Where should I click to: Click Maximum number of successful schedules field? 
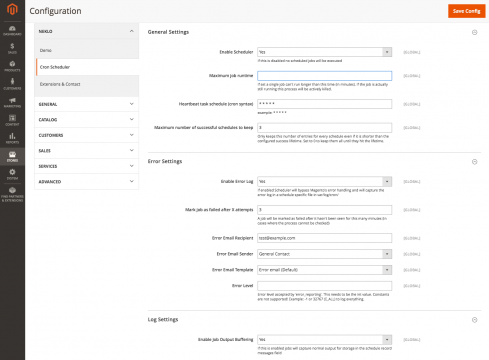tap(324, 128)
